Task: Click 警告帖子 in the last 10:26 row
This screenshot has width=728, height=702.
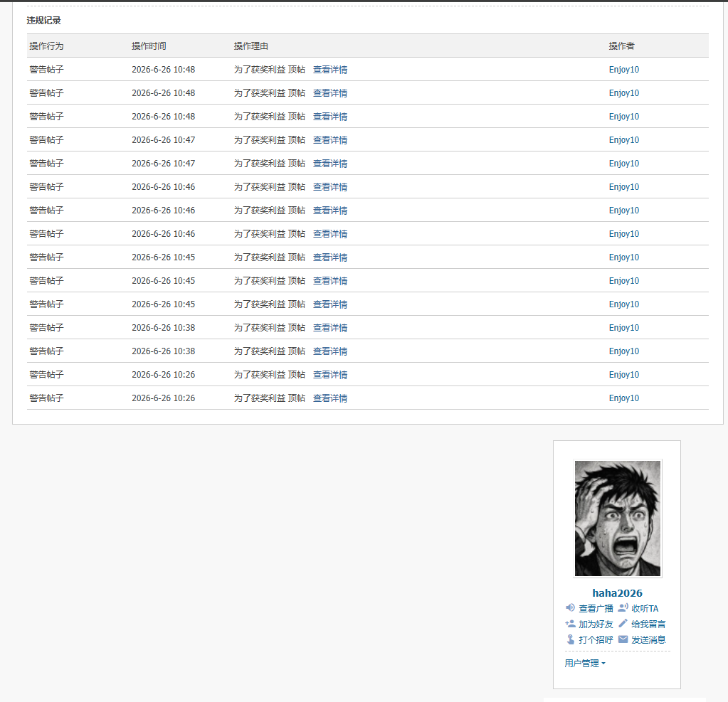Action: [46, 398]
